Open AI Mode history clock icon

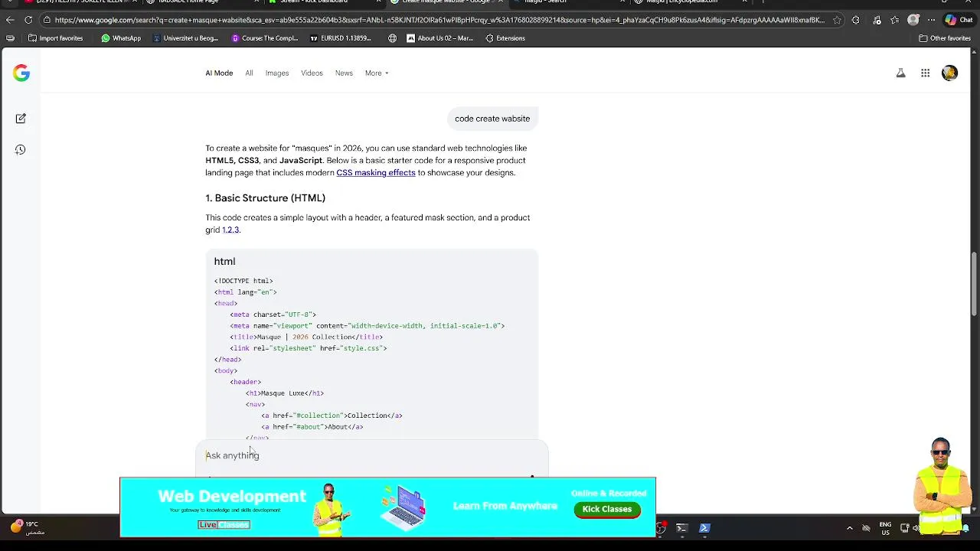click(21, 150)
